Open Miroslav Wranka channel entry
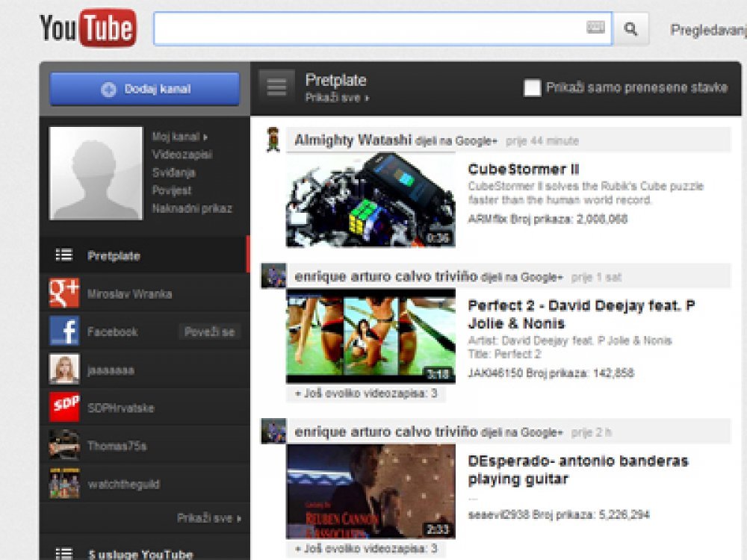The width and height of the screenshot is (747, 560). [144, 293]
